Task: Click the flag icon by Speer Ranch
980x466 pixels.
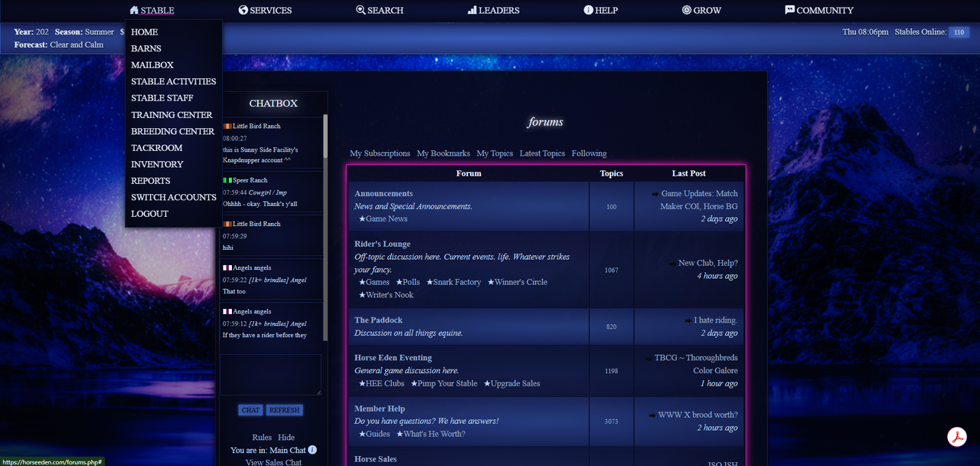Action: click(x=227, y=180)
